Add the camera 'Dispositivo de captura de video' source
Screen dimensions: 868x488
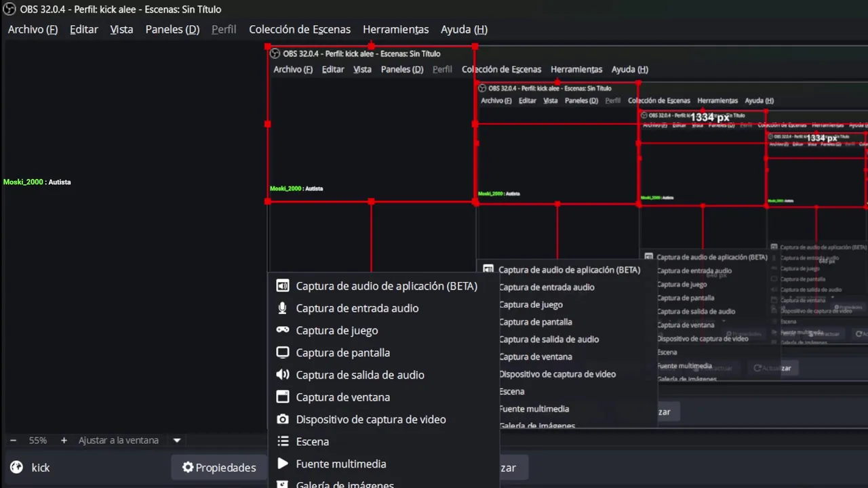[383, 420]
